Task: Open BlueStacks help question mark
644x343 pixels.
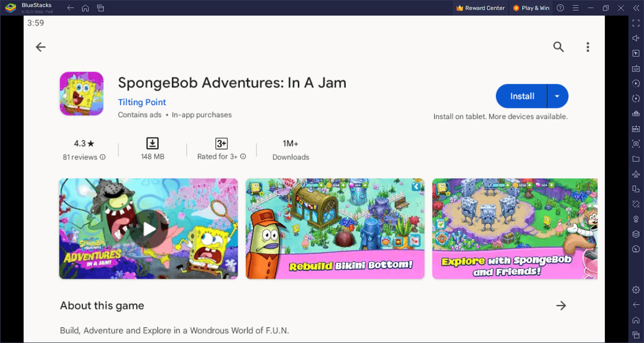Action: 560,8
